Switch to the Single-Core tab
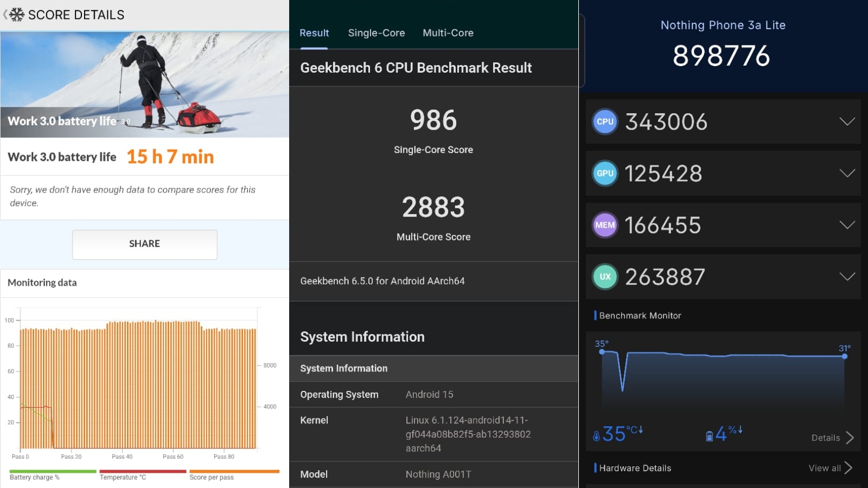 [376, 33]
